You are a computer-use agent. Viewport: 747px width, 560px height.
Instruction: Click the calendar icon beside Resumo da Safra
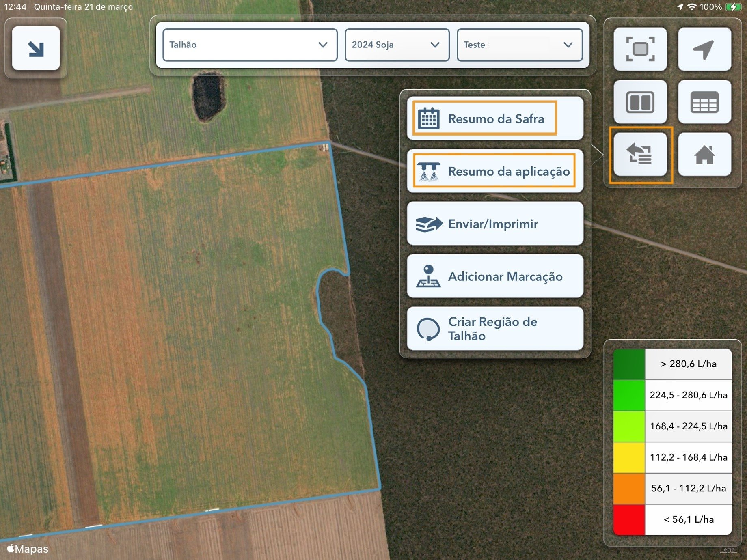(x=429, y=118)
